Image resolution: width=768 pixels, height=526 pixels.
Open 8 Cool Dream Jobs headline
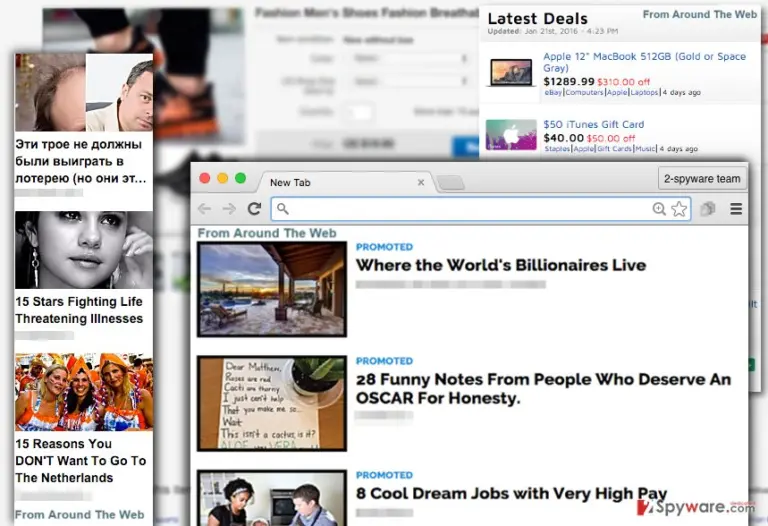click(x=511, y=493)
